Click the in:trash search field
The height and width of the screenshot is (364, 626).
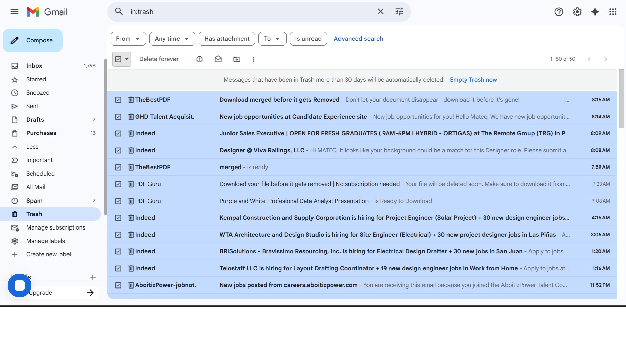coord(250,12)
